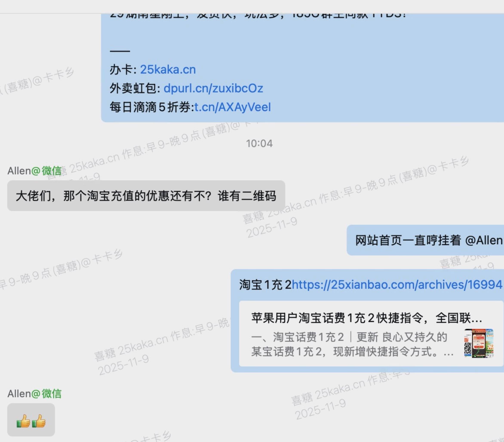Click the link preview thumbnail with QR code
The width and height of the screenshot is (504, 442).
point(478,343)
